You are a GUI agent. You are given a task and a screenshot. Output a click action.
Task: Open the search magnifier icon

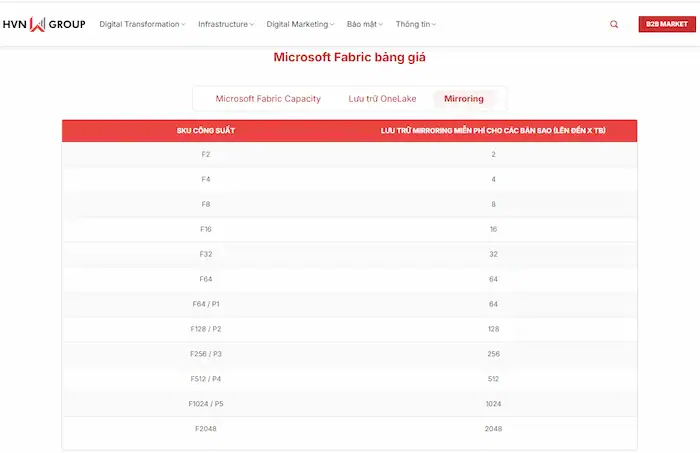[x=614, y=24]
